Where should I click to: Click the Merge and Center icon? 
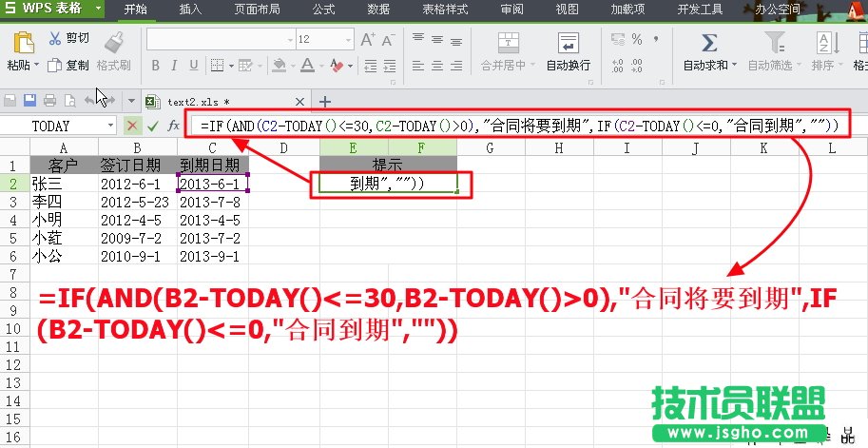(509, 43)
